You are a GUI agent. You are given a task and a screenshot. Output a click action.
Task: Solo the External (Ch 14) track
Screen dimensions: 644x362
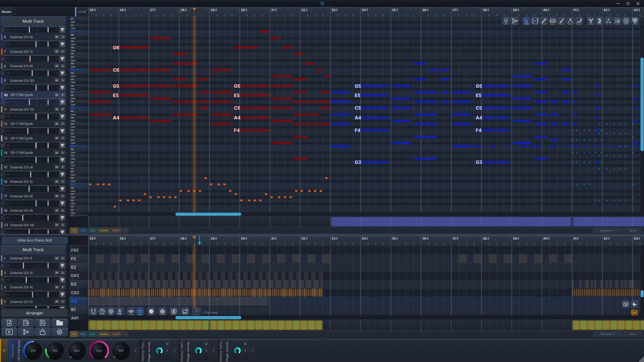62,225
